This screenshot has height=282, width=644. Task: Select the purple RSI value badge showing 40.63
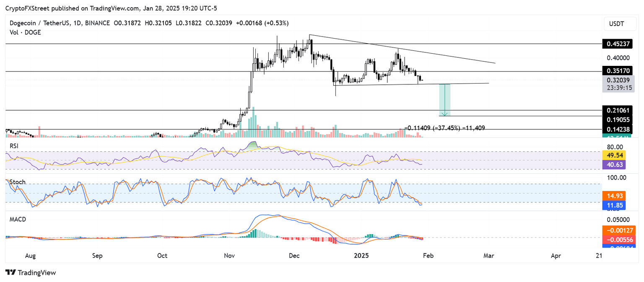(x=614, y=165)
